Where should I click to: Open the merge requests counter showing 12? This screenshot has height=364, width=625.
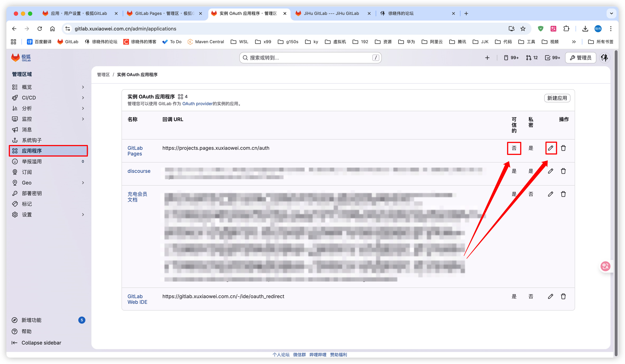531,58
